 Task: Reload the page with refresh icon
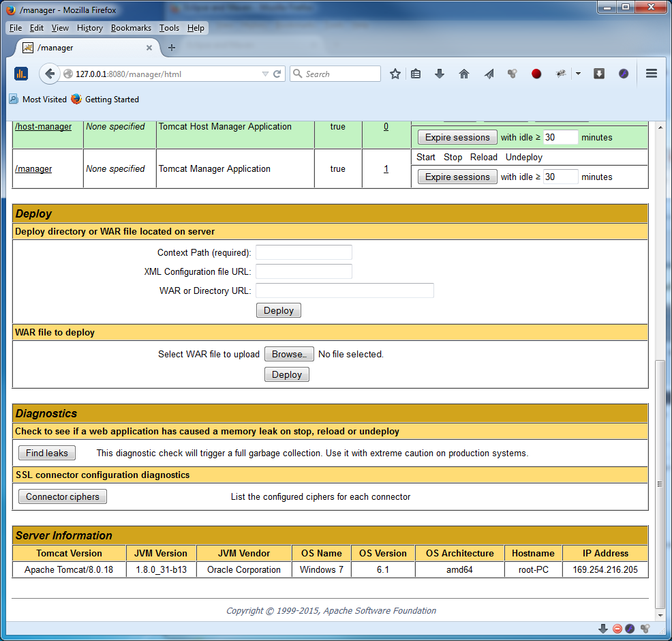pos(277,74)
